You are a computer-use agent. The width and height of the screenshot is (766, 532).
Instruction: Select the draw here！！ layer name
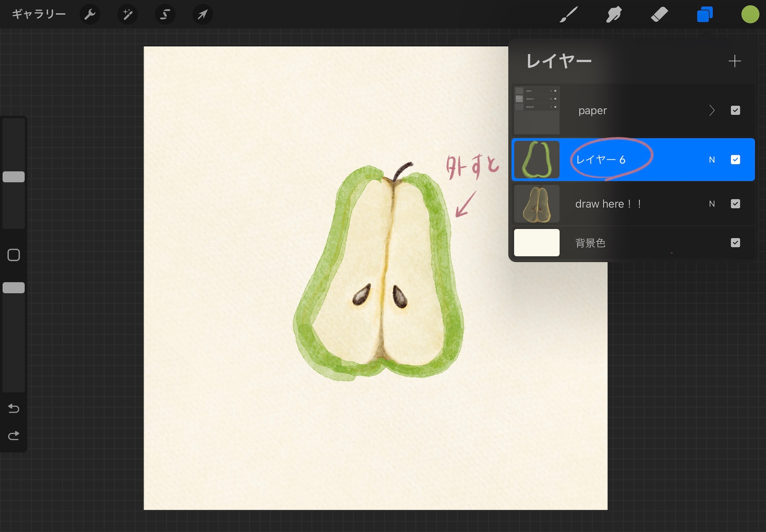(x=609, y=204)
